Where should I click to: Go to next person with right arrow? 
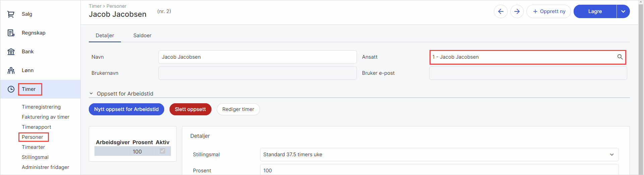(x=517, y=11)
